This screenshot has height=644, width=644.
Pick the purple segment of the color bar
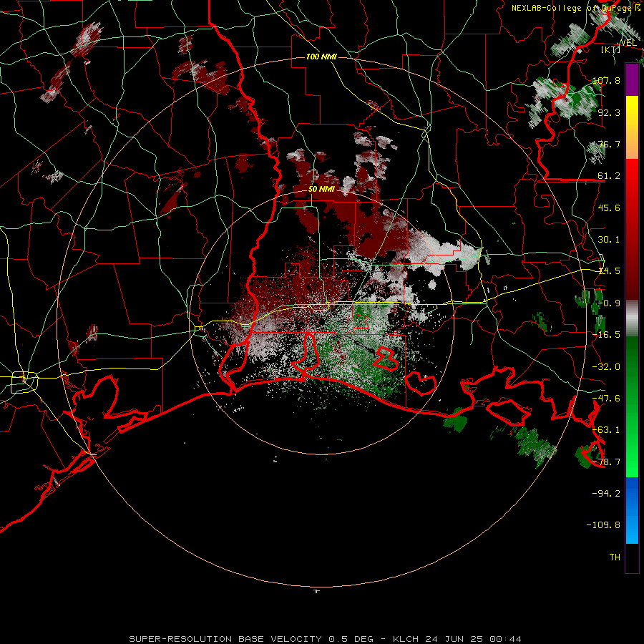click(x=632, y=79)
